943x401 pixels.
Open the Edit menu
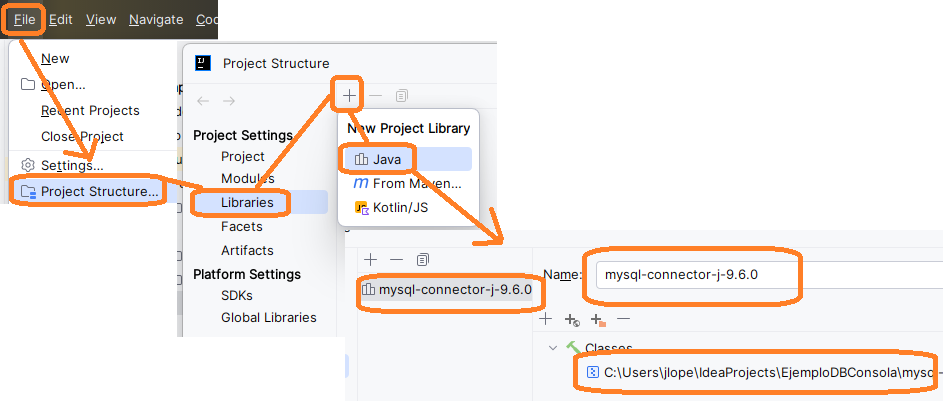pos(60,19)
